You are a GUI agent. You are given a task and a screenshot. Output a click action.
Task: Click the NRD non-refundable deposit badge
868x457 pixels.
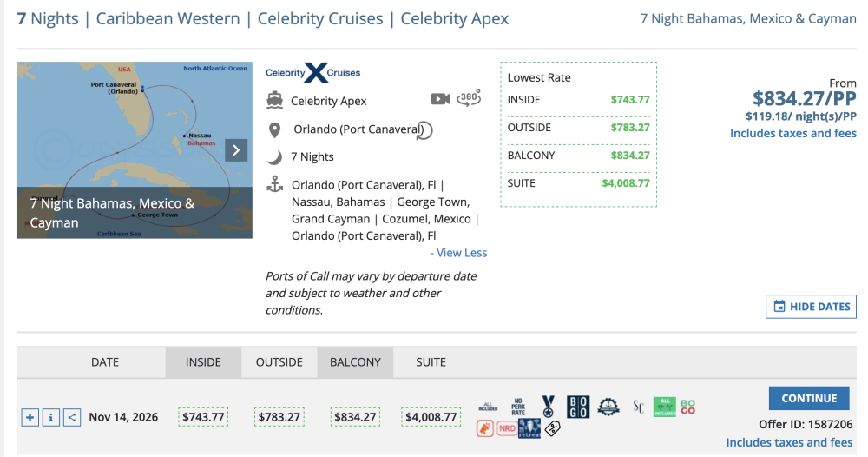point(507,428)
